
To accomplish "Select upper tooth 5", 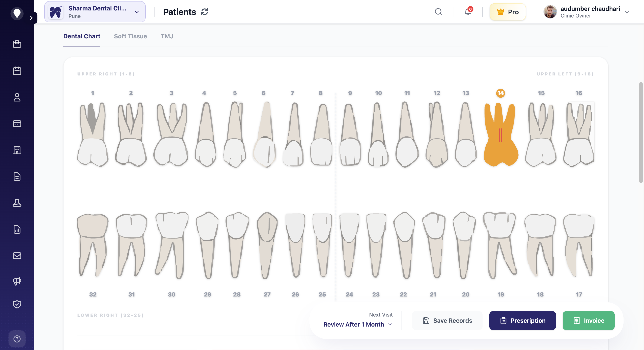I will pos(234,134).
